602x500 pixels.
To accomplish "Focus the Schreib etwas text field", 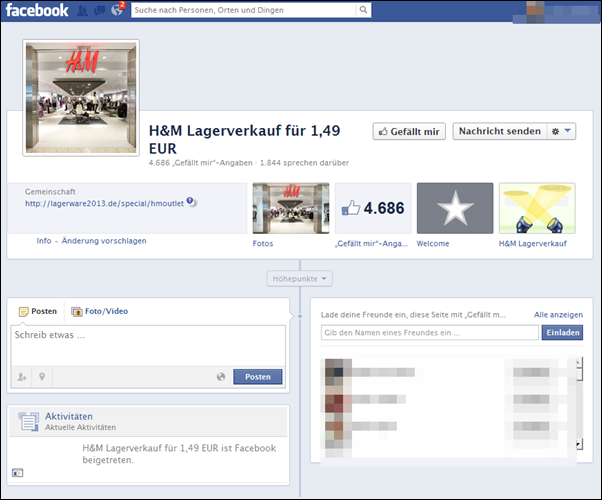I will pos(148,345).
